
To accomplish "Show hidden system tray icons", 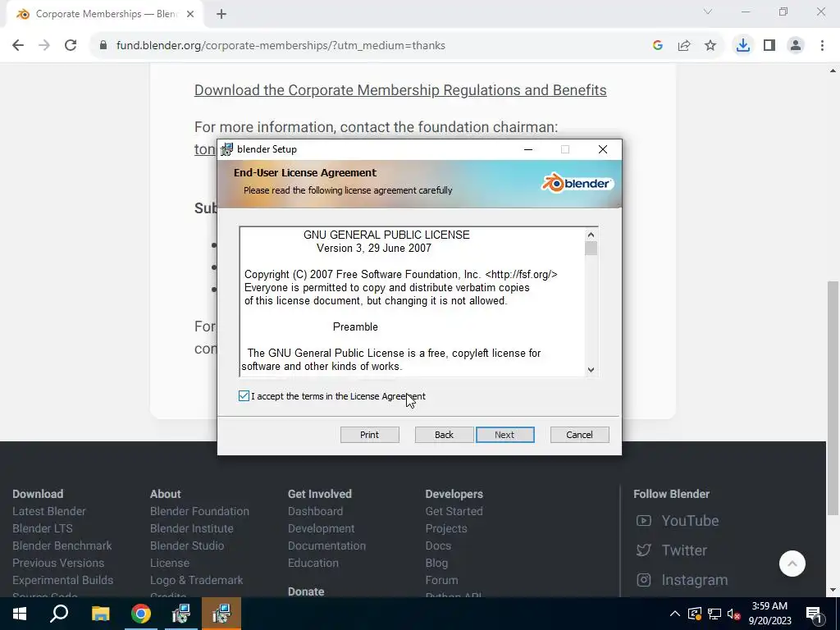I will pos(675,614).
